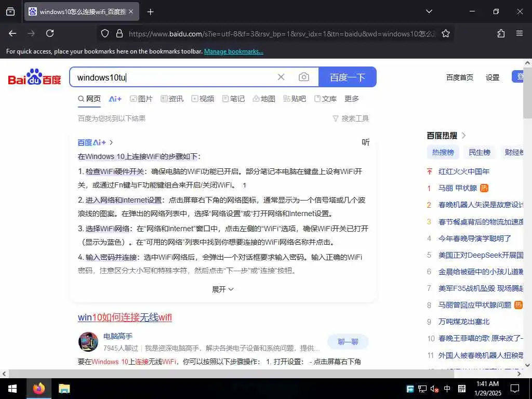Screen dimensions: 532x399
Task: Open the Windows Start menu
Action: pyautogui.click(x=12, y=389)
